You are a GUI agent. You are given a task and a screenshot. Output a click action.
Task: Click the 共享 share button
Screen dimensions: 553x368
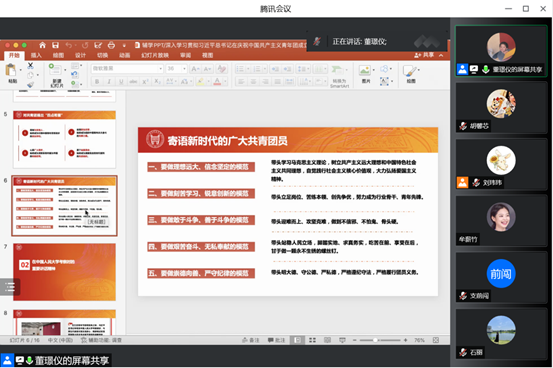424,55
